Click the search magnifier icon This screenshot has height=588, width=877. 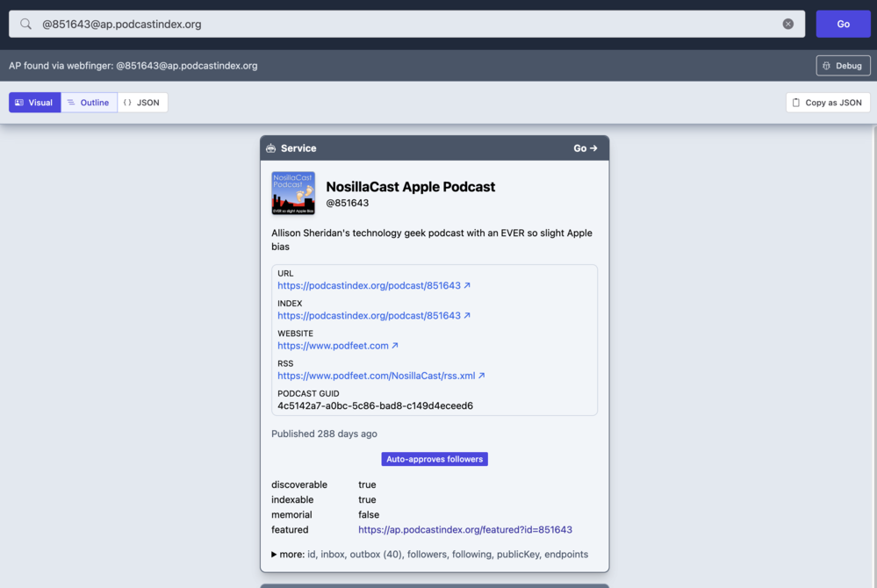point(25,25)
